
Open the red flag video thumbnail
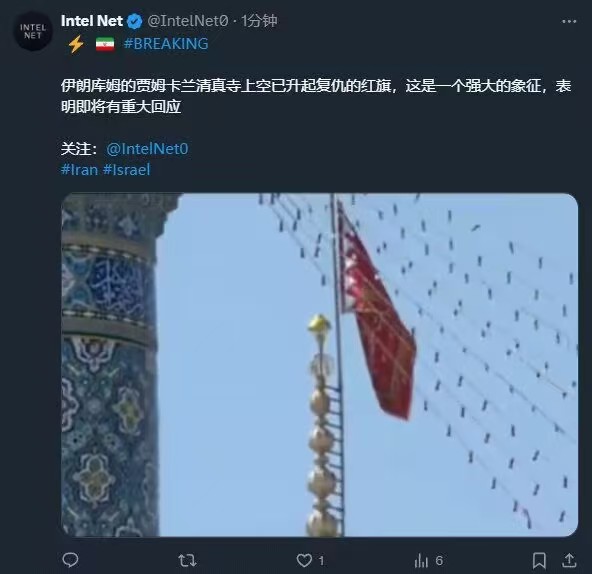click(319, 365)
